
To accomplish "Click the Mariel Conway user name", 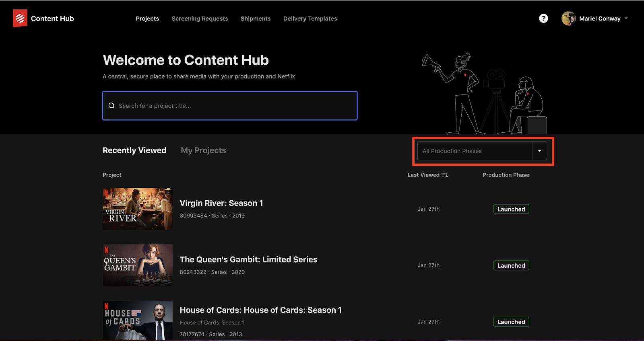I will point(600,18).
